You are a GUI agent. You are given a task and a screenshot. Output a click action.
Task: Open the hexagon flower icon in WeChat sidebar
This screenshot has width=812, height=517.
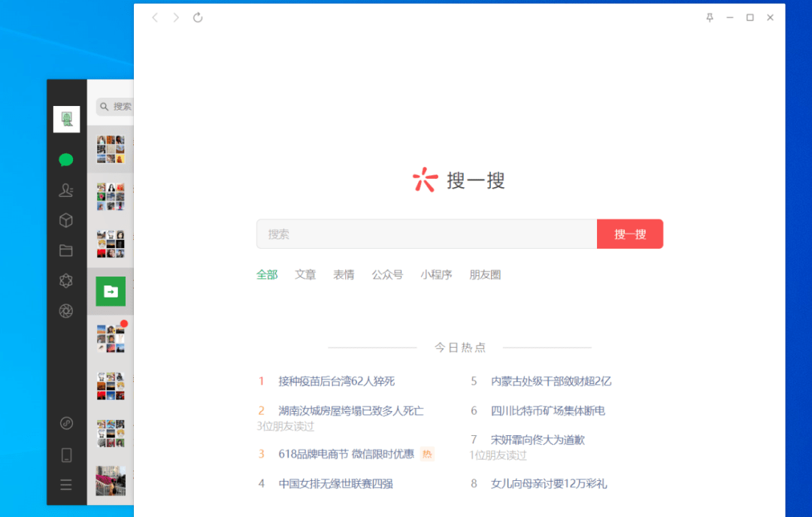click(x=65, y=280)
